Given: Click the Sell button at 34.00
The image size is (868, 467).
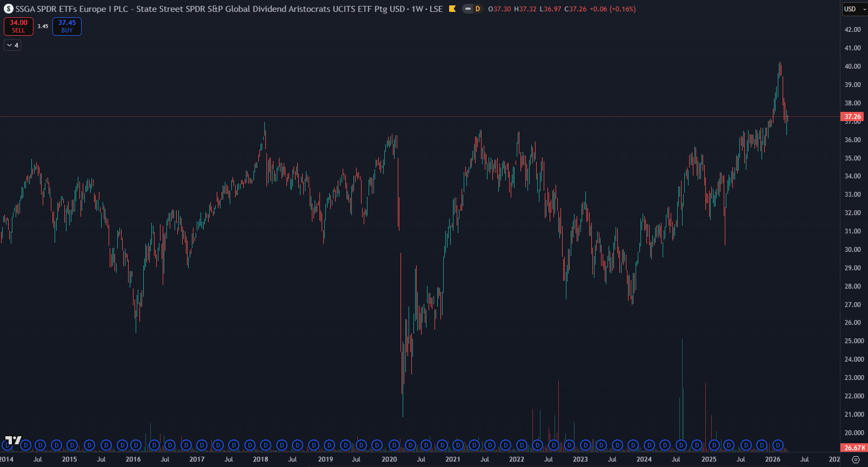Looking at the screenshot, I should click(18, 26).
